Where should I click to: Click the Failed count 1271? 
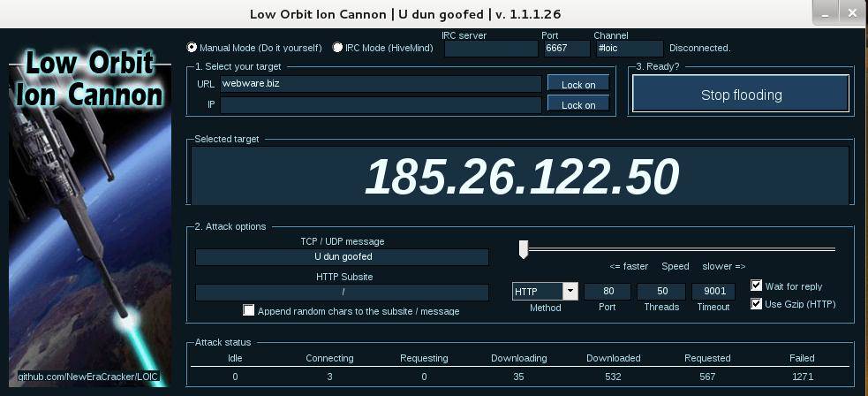pyautogui.click(x=802, y=377)
